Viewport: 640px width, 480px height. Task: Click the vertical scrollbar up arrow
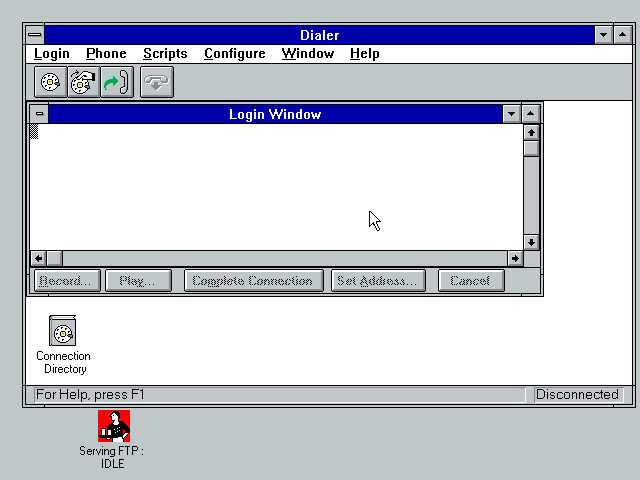pyautogui.click(x=531, y=132)
